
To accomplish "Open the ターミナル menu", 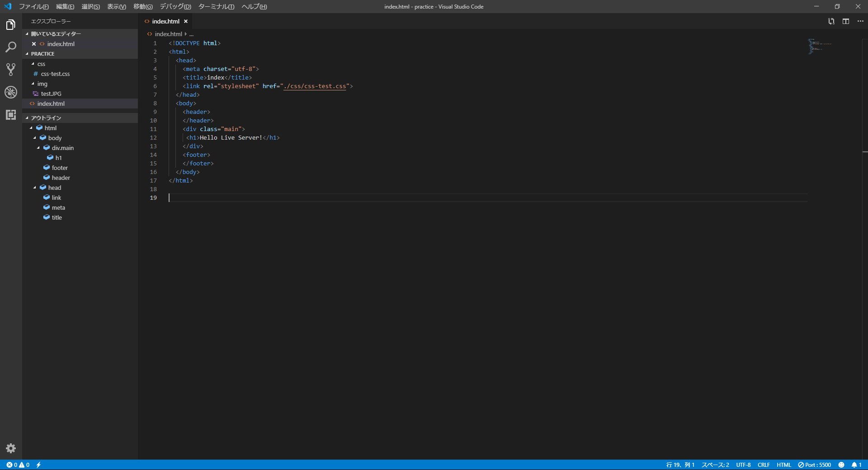I will tap(216, 6).
